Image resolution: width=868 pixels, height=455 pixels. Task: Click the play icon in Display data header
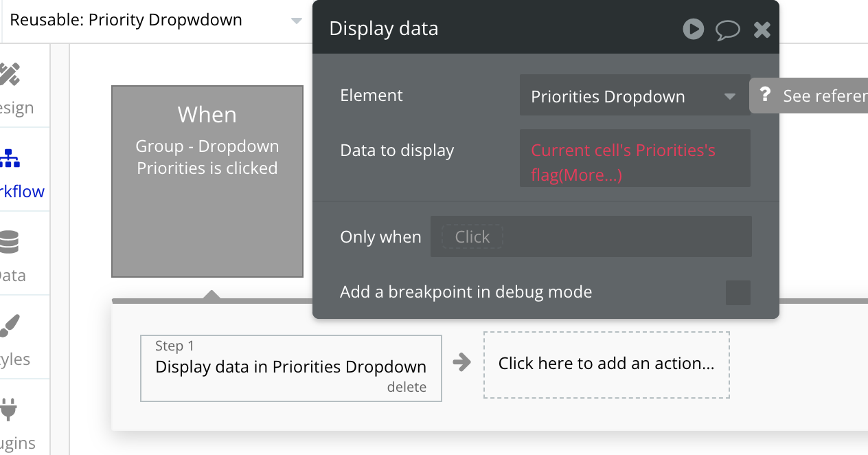[693, 29]
